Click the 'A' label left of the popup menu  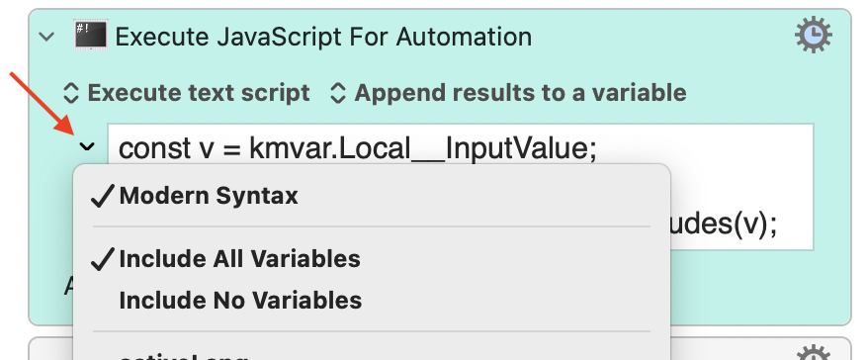pyautogui.click(x=69, y=287)
